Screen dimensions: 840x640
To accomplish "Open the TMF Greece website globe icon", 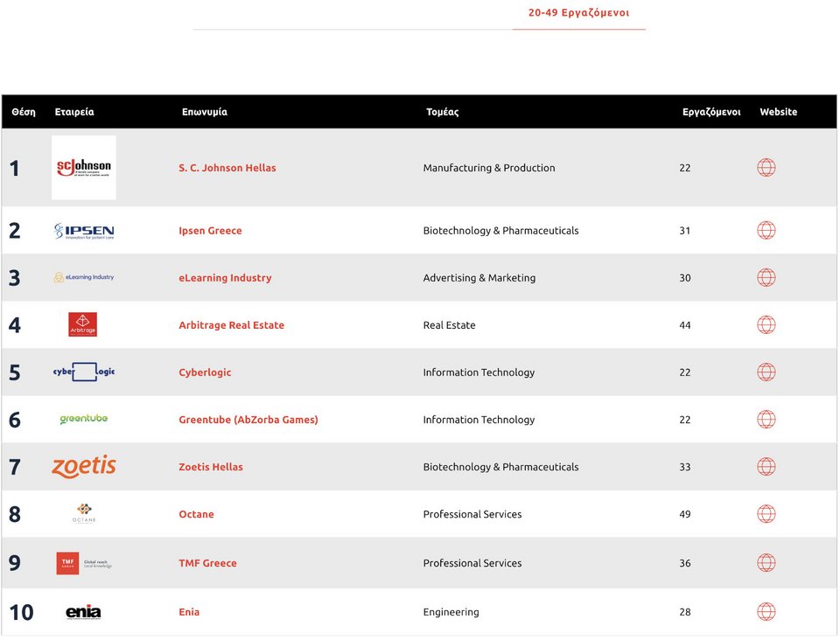I will pyautogui.click(x=766, y=563).
